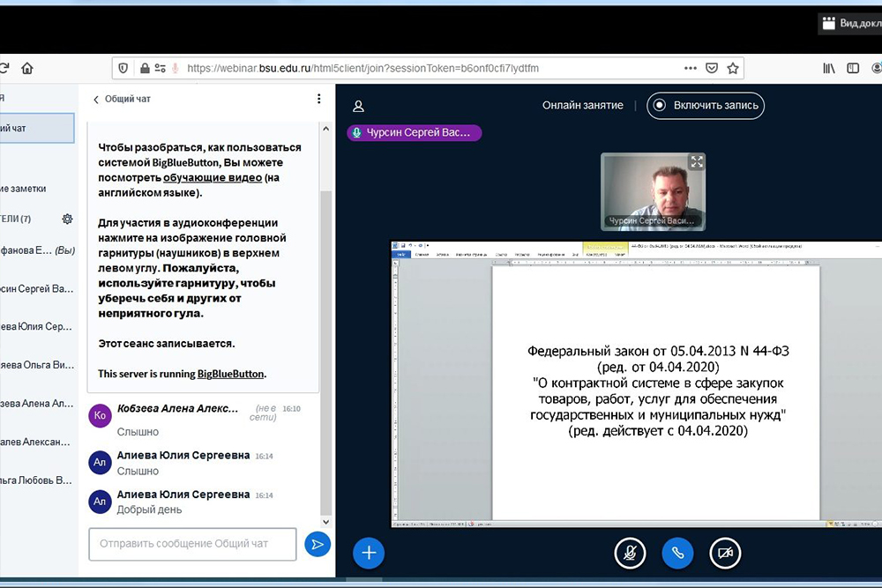
Task: Expand webcam video to fullscreen
Action: [697, 161]
